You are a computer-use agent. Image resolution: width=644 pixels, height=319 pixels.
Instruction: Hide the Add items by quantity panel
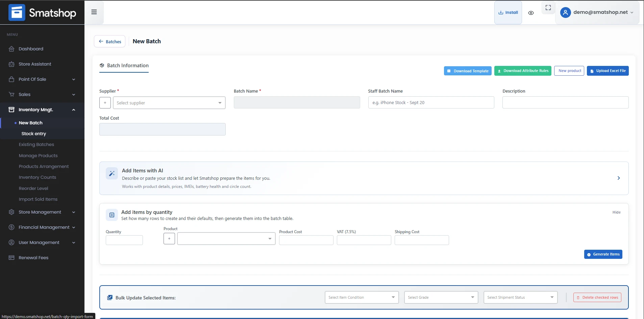(616, 212)
